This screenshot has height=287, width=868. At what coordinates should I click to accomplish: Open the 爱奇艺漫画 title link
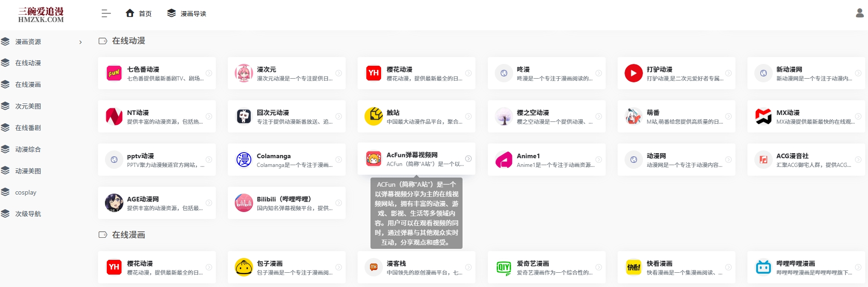point(533,264)
